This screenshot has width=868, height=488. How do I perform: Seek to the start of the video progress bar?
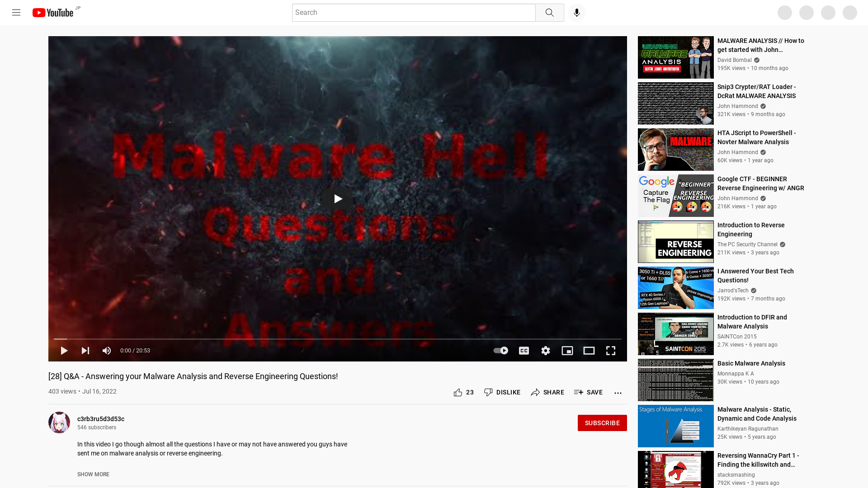(55, 339)
